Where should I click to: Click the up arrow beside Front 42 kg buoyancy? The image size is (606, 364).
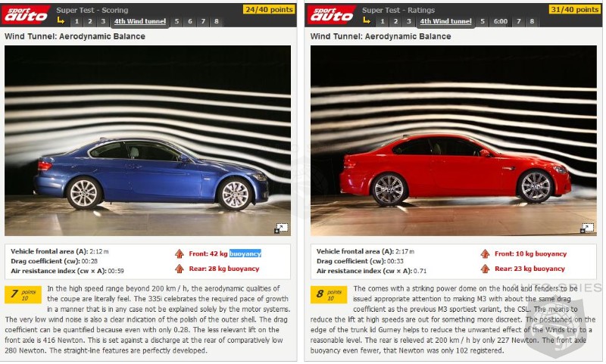(179, 254)
